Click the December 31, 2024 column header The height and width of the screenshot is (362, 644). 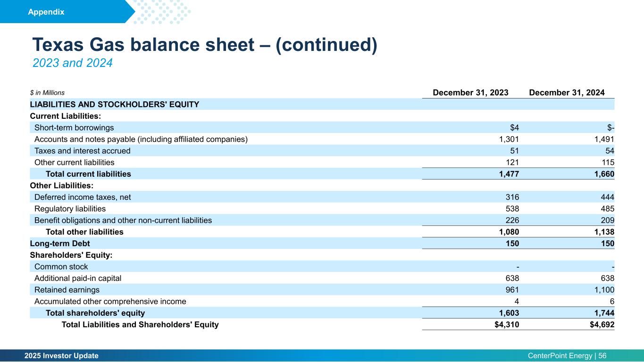[x=567, y=93]
